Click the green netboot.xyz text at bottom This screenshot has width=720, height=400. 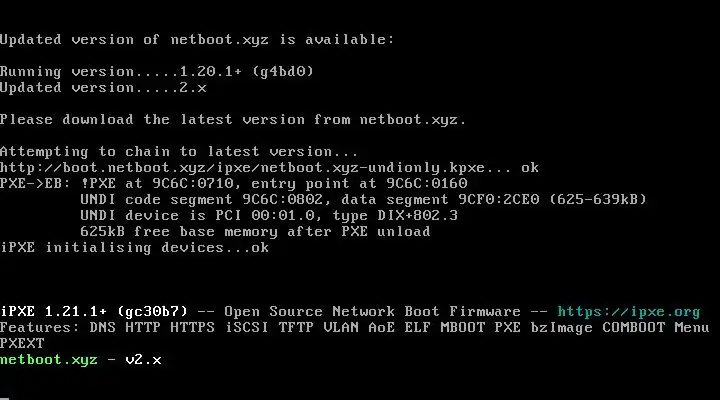[x=48, y=360]
